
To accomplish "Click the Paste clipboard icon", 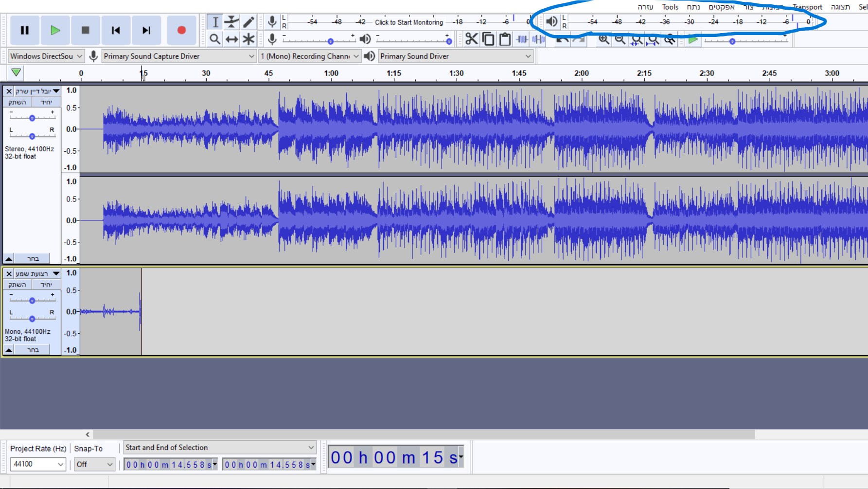I will (505, 39).
